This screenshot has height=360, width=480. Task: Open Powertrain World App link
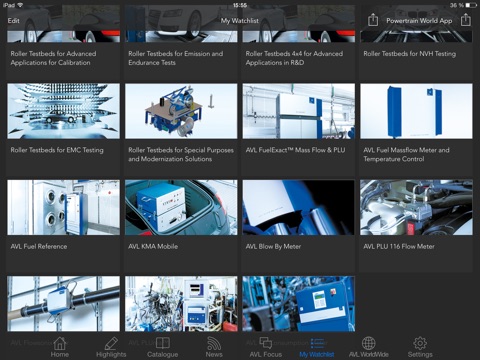point(419,21)
